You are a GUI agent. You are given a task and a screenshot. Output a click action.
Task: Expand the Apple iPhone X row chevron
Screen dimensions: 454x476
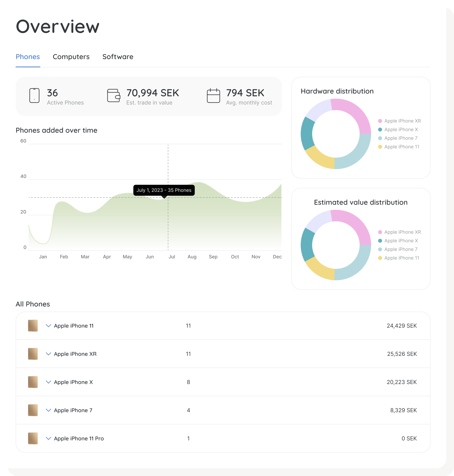48,382
